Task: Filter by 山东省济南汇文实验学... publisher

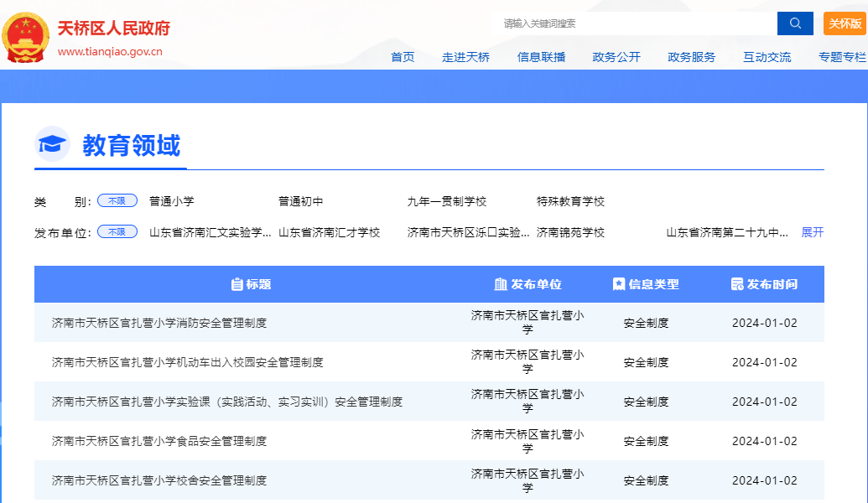Action: [x=211, y=232]
